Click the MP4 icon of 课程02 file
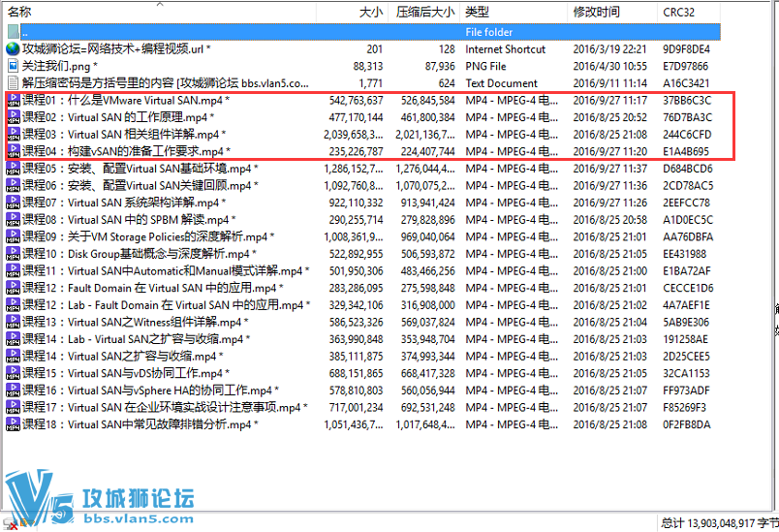The width and height of the screenshot is (779, 532). click(13, 117)
